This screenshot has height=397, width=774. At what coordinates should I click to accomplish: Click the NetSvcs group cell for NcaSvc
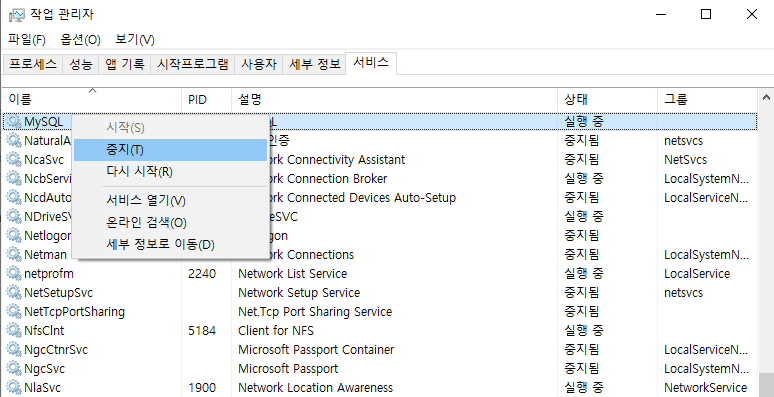pos(685,159)
